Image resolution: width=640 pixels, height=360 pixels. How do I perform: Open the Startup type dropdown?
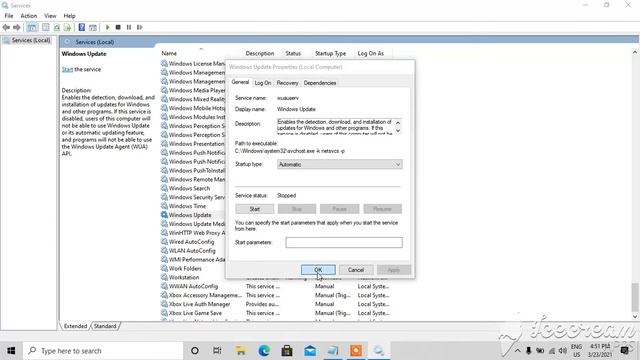[340, 164]
